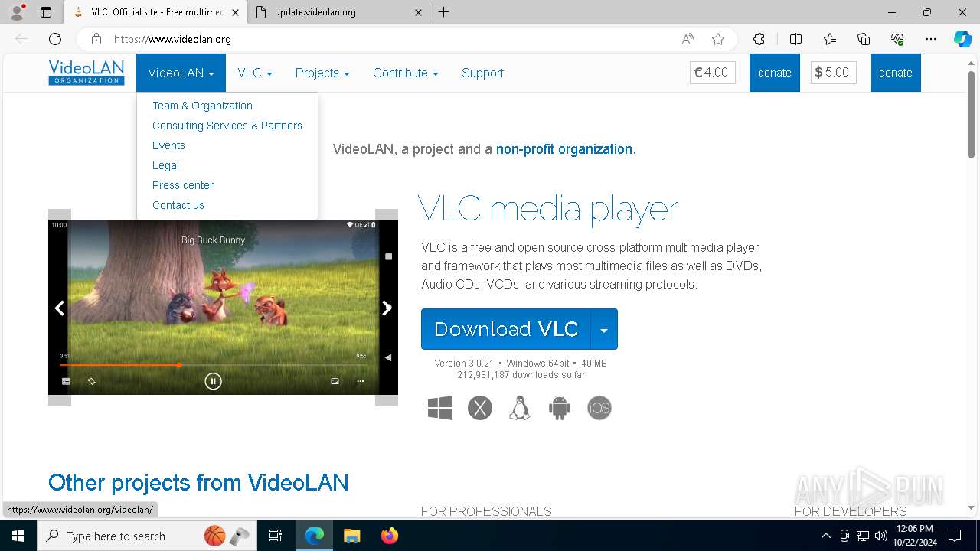Advance to next carousel slide arrow
This screenshot has height=551, width=980.
click(387, 308)
